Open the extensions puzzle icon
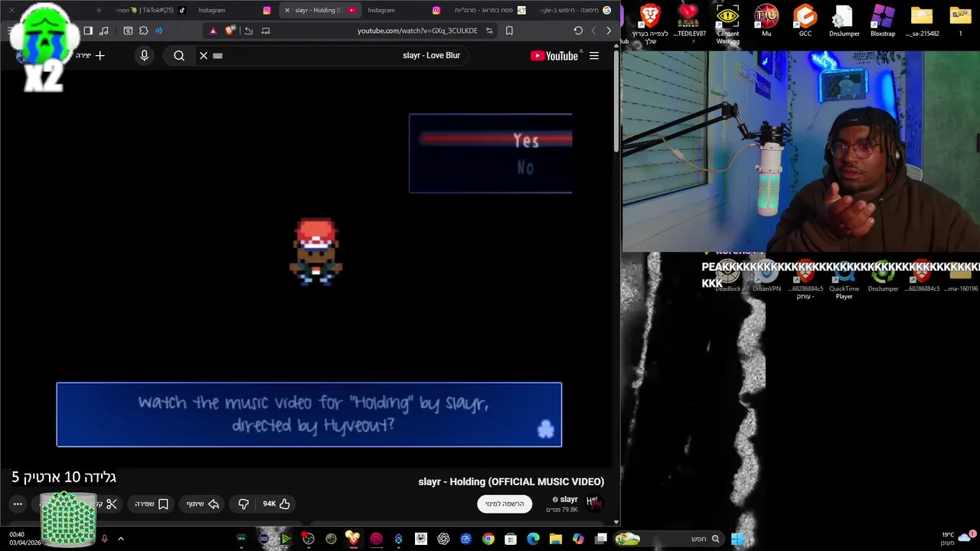The width and height of the screenshot is (980, 551). 143,31
